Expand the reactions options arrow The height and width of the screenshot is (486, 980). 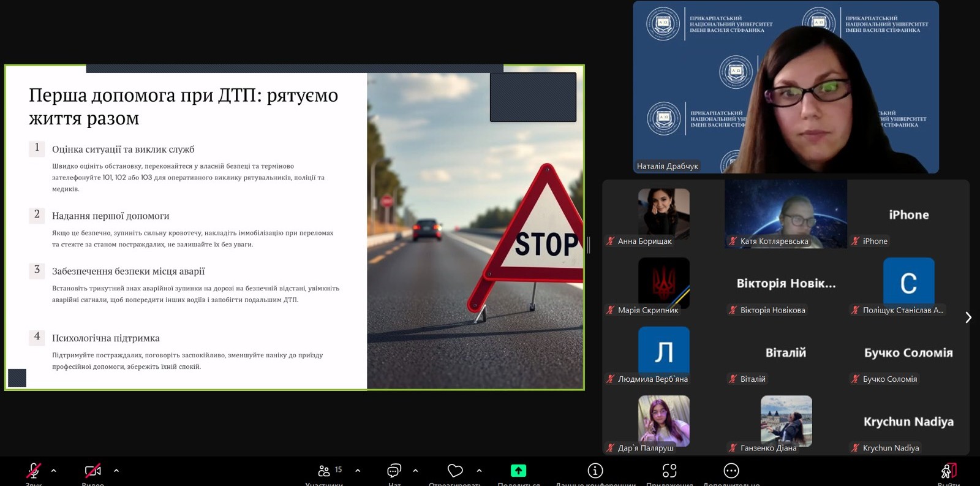tap(479, 471)
